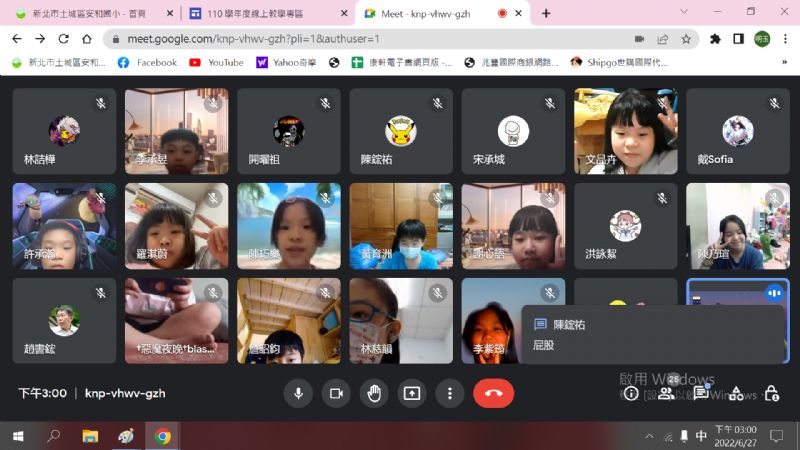Open Chrome from the taskbar
Screen dimensions: 800x450
[163, 436]
